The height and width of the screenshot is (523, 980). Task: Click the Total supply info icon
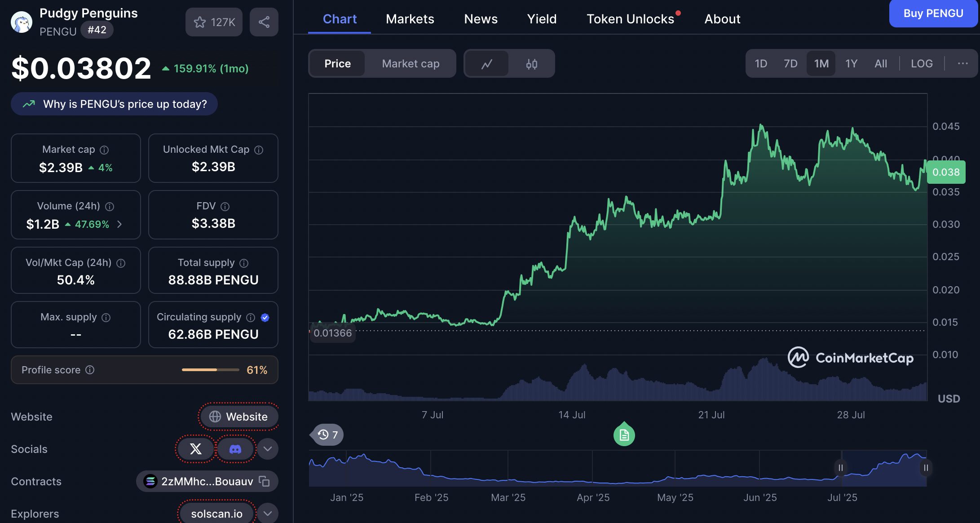pyautogui.click(x=244, y=263)
